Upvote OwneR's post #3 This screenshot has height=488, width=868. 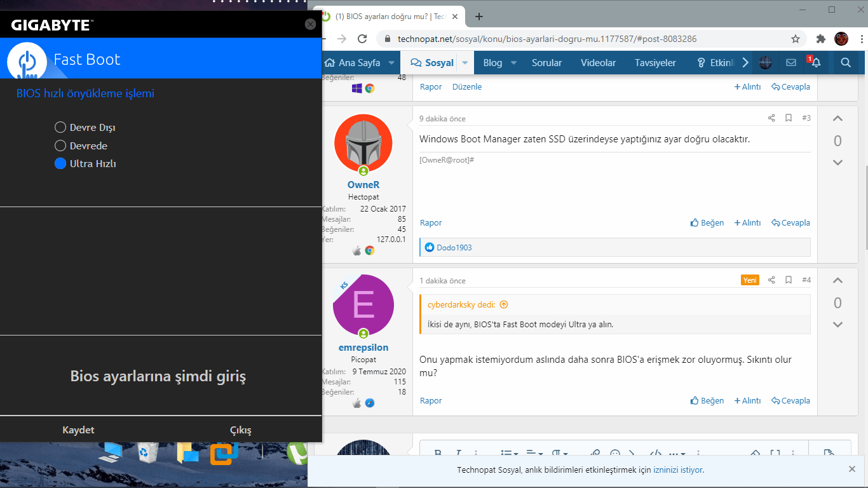pos(837,119)
